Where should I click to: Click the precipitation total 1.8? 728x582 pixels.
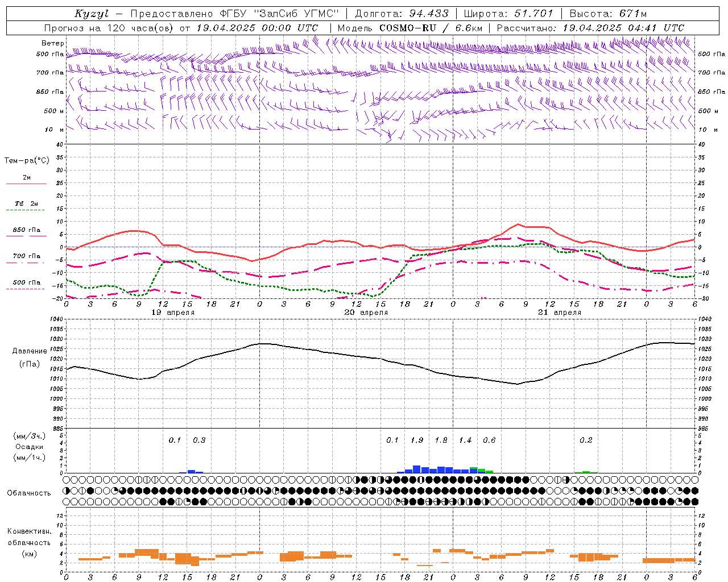pyautogui.click(x=441, y=440)
